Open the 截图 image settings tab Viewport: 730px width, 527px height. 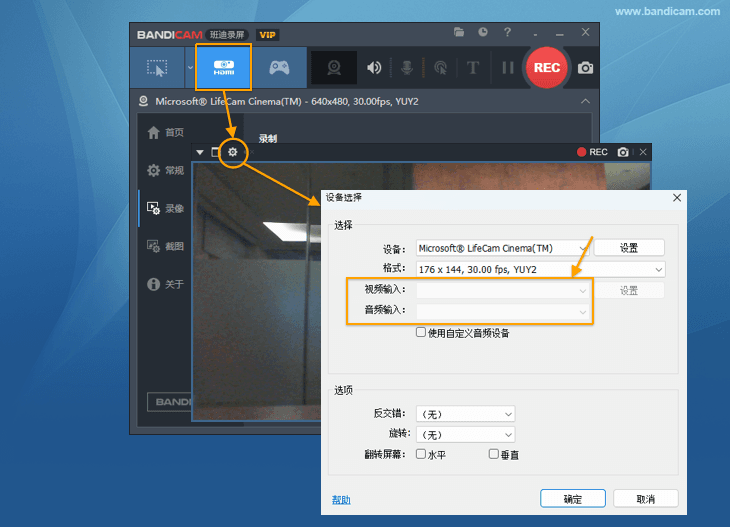166,246
